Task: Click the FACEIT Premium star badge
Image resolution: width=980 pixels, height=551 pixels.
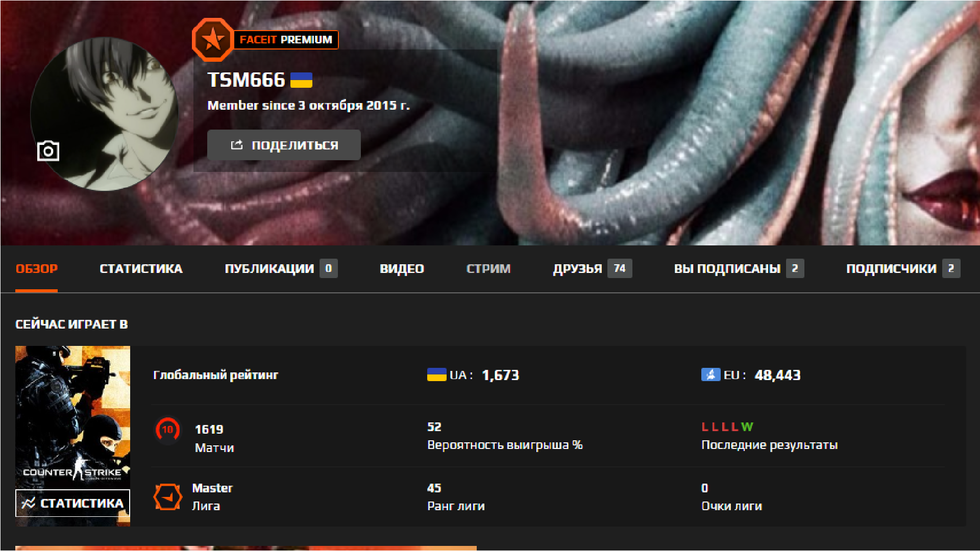Action: point(213,40)
